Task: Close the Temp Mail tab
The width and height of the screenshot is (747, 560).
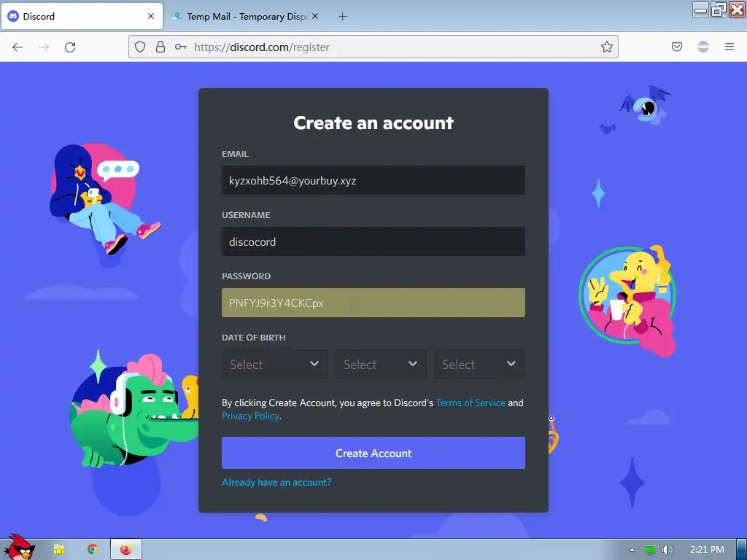Action: point(315,16)
